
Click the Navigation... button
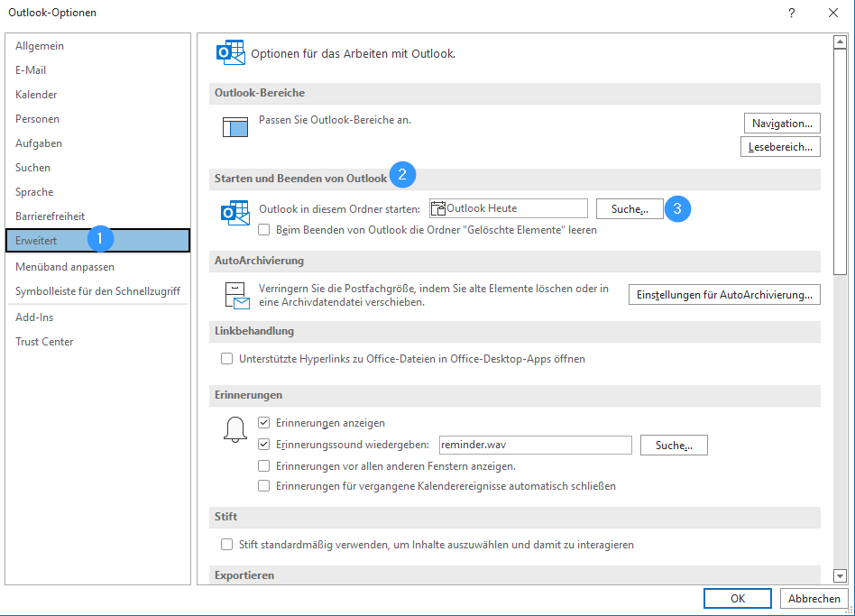782,124
